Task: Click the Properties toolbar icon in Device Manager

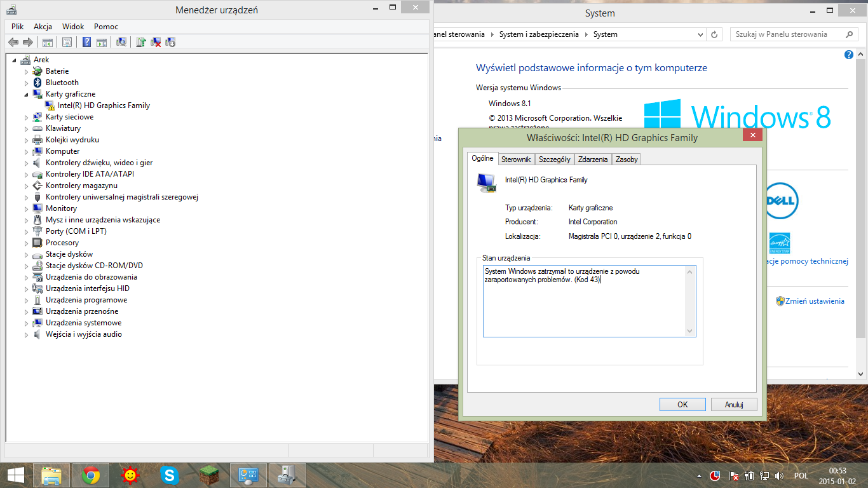Action: (x=67, y=42)
